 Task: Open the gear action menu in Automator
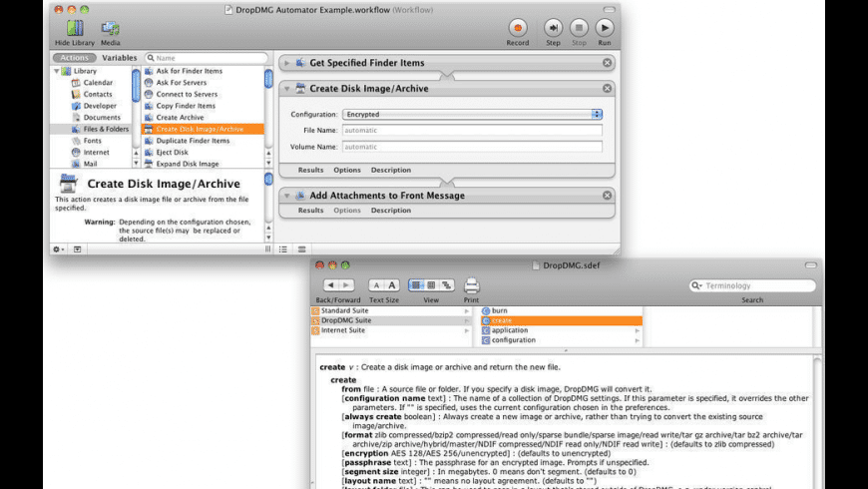(x=58, y=249)
